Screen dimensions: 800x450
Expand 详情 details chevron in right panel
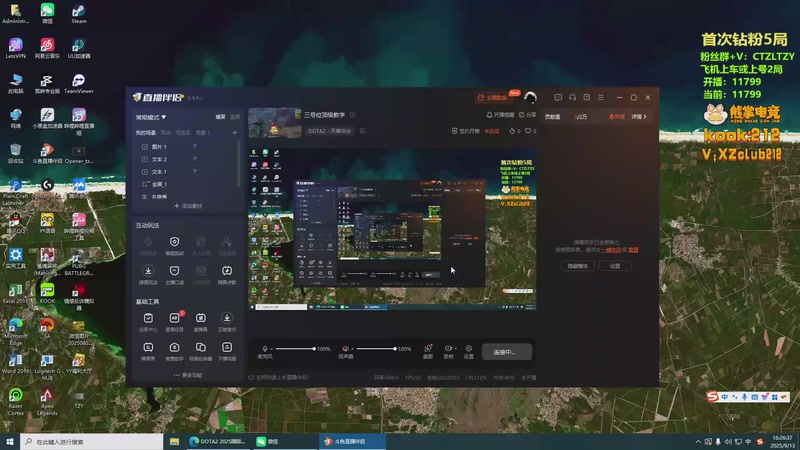(639, 117)
